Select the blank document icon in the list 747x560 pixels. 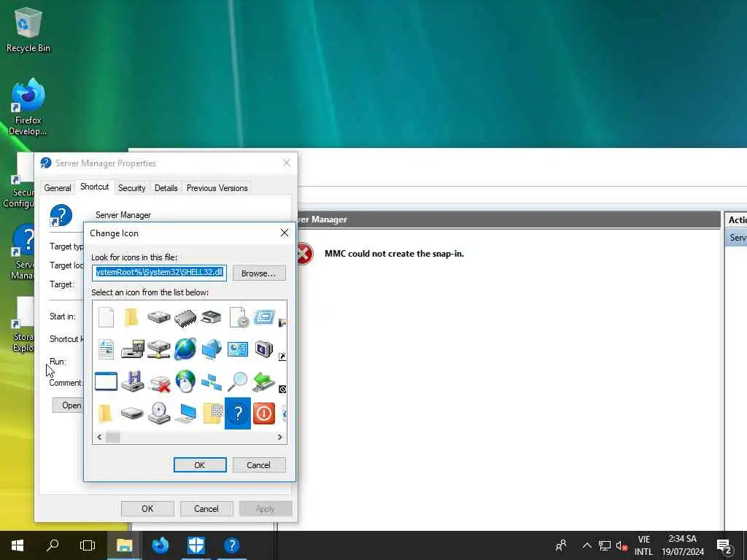pyautogui.click(x=106, y=317)
